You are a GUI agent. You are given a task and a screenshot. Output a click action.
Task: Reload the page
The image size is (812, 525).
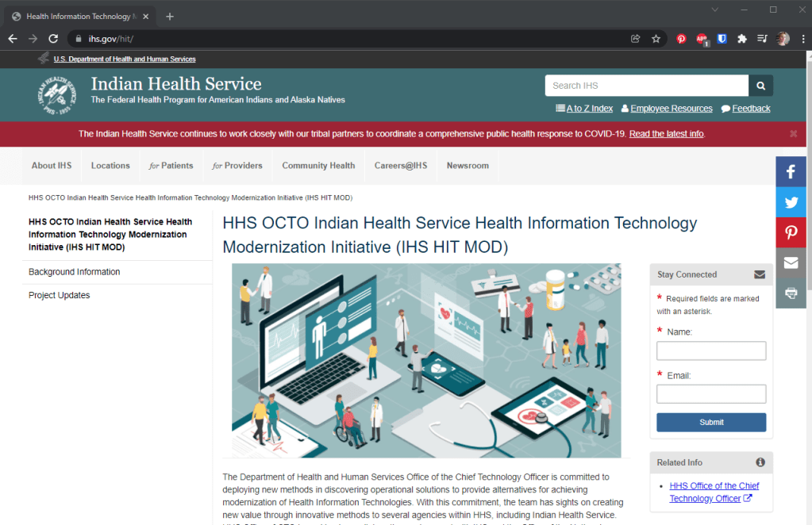click(x=53, y=39)
